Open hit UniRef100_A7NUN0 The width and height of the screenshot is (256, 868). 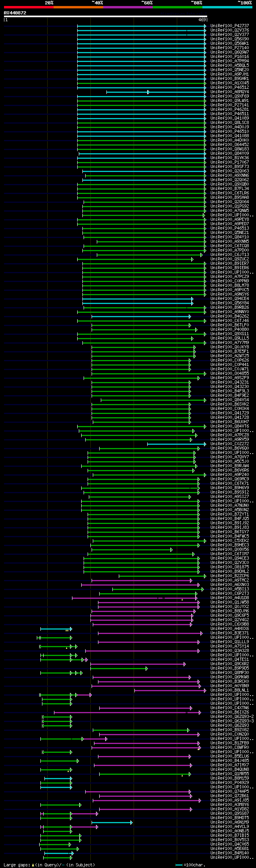pos(230,505)
